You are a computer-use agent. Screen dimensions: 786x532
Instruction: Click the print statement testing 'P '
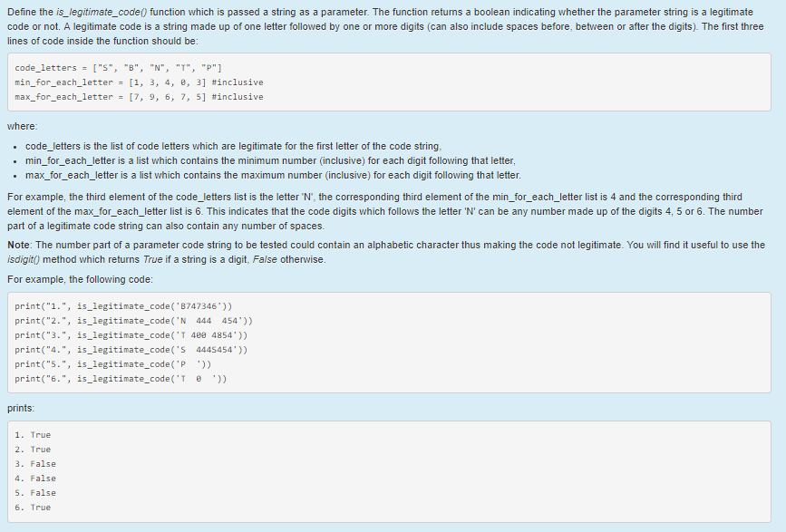pyautogui.click(x=118, y=364)
